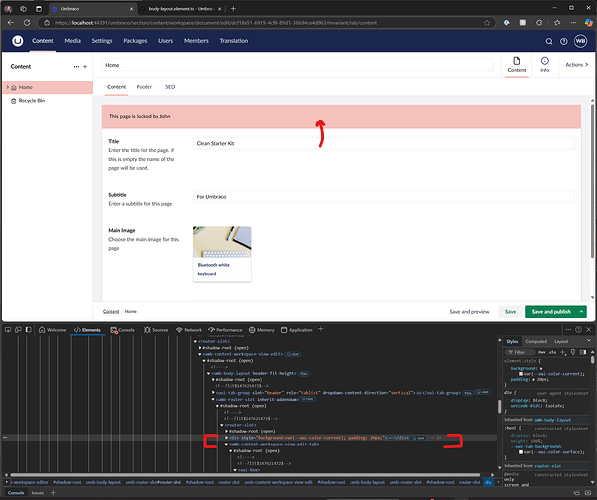The image size is (597, 500).
Task: Open the help question mark icon
Action: coord(563,42)
